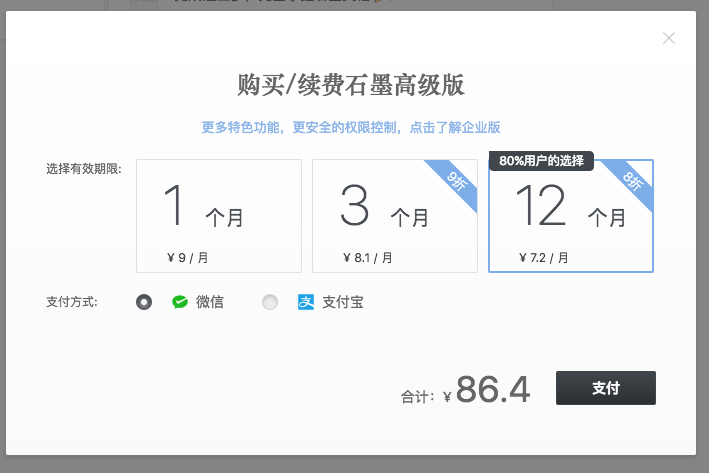Click the 8折 discount ribbon

(x=633, y=181)
